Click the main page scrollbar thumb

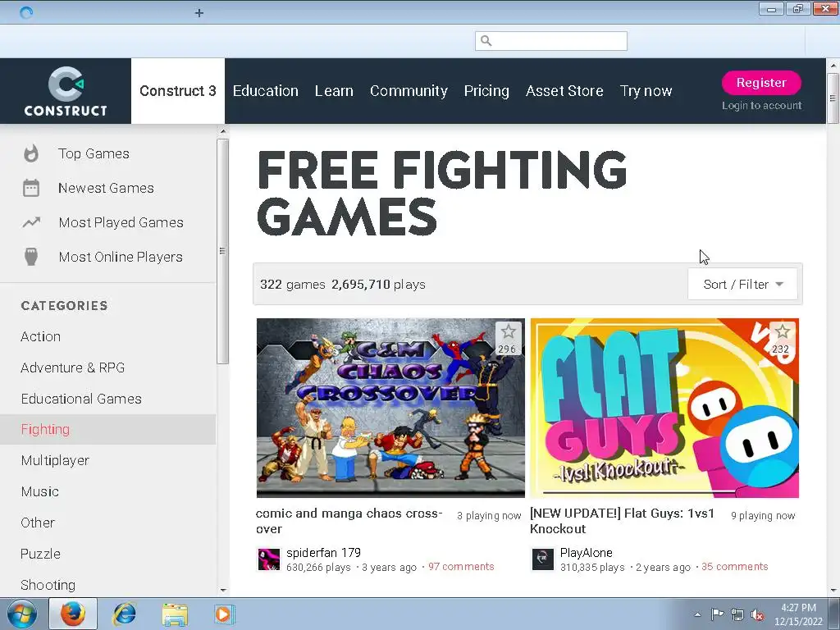833,98
